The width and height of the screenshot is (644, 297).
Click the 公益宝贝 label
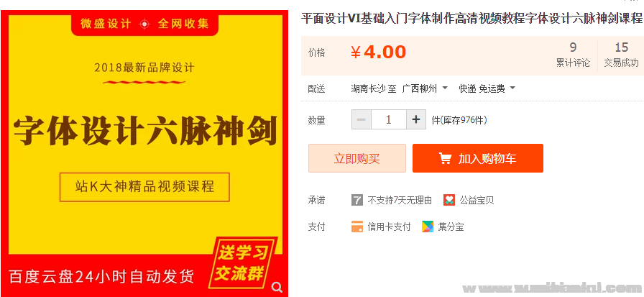(x=477, y=201)
